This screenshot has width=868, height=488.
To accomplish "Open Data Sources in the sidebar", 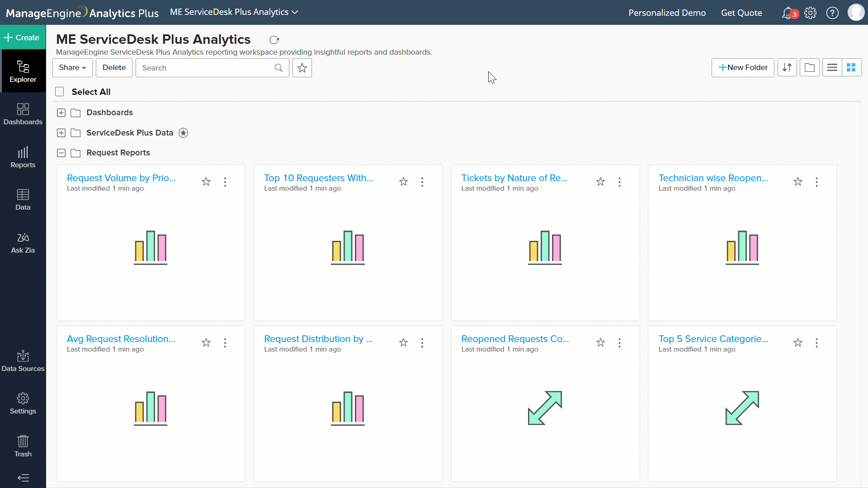I will pos(23,361).
